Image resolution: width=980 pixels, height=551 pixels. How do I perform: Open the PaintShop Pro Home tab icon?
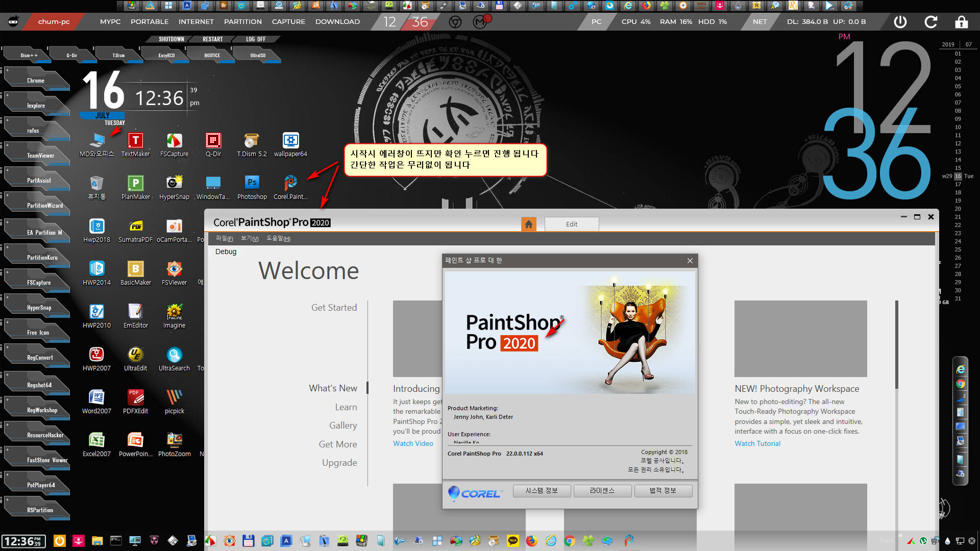pyautogui.click(x=529, y=224)
